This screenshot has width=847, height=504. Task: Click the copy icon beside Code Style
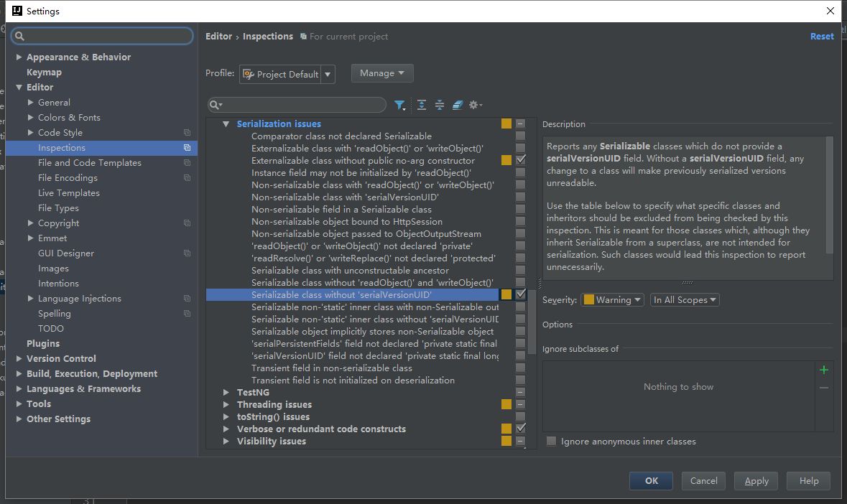pyautogui.click(x=187, y=133)
